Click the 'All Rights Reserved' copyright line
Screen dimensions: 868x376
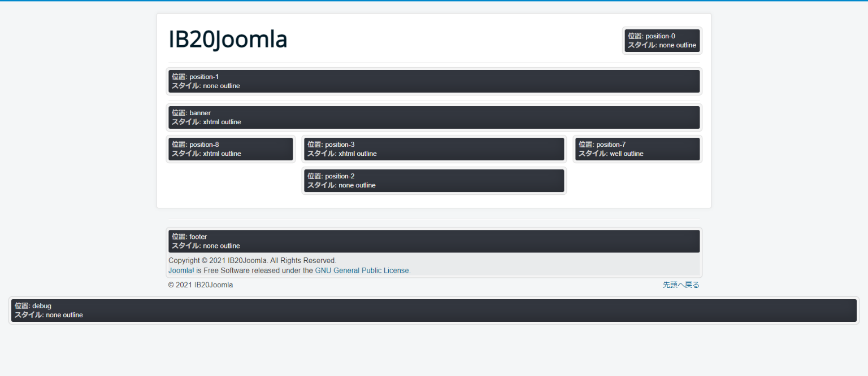tap(252, 261)
